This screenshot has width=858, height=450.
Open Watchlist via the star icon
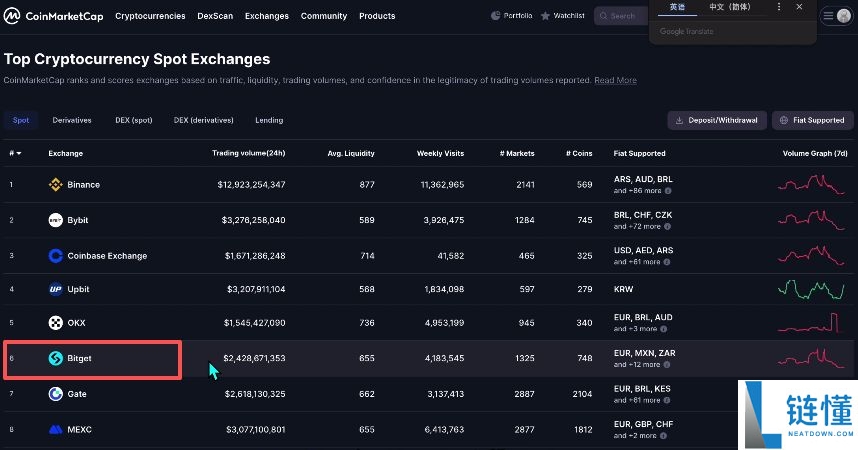(545, 16)
